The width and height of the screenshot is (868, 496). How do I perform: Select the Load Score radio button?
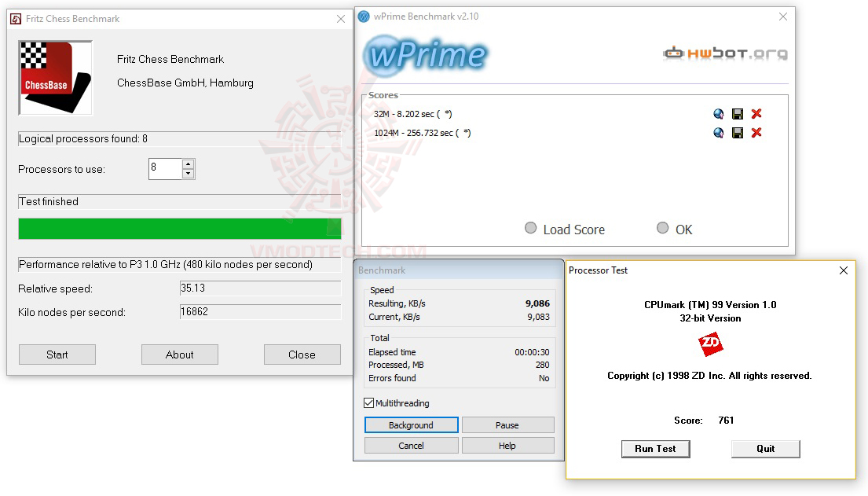[x=530, y=228]
